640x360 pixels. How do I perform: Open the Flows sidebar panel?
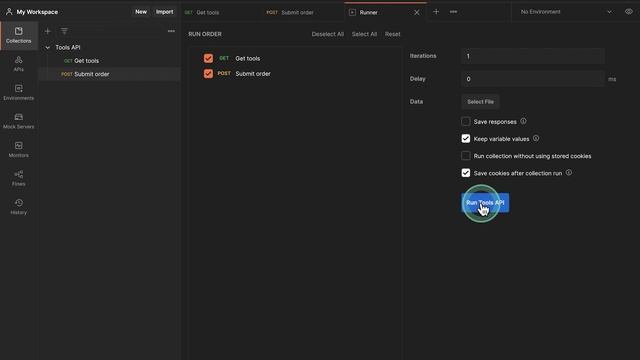coord(18,178)
